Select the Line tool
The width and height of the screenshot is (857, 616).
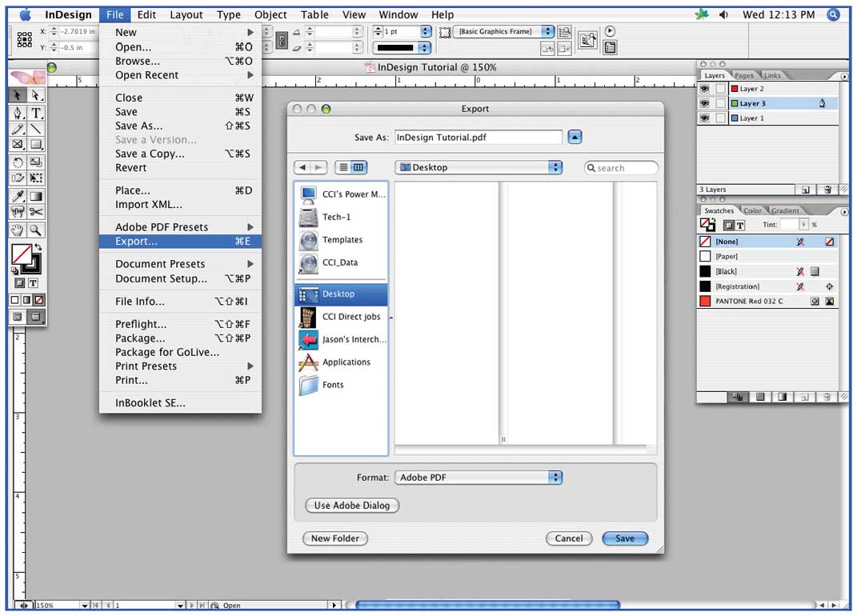coord(35,129)
